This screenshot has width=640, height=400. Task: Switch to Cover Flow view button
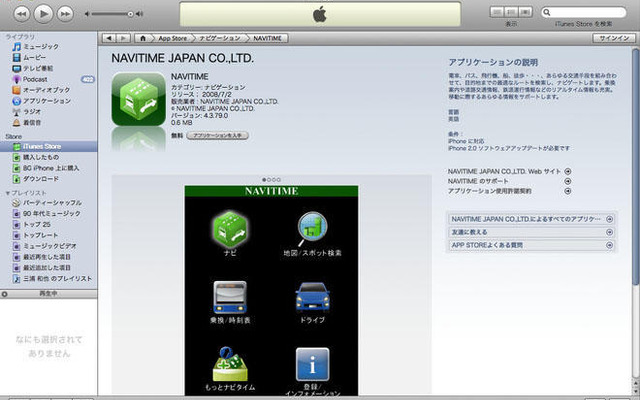525,12
